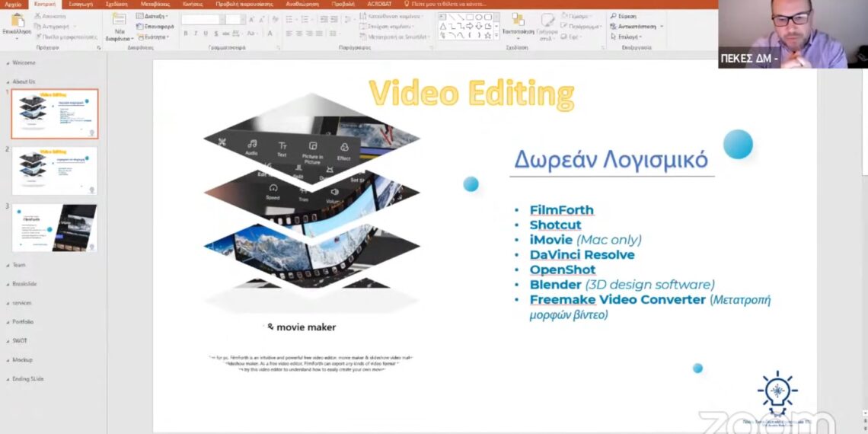Toggle Underline formatting in the font group

[x=206, y=34]
